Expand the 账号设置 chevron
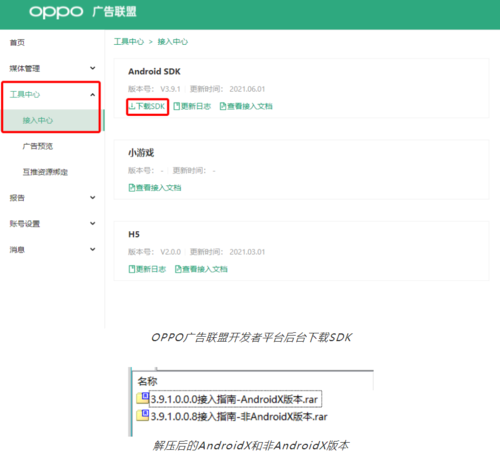The image size is (500, 462). [93, 223]
